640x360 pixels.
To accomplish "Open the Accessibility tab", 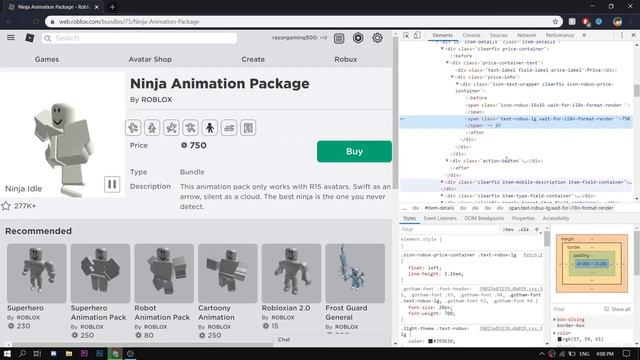I will click(556, 218).
